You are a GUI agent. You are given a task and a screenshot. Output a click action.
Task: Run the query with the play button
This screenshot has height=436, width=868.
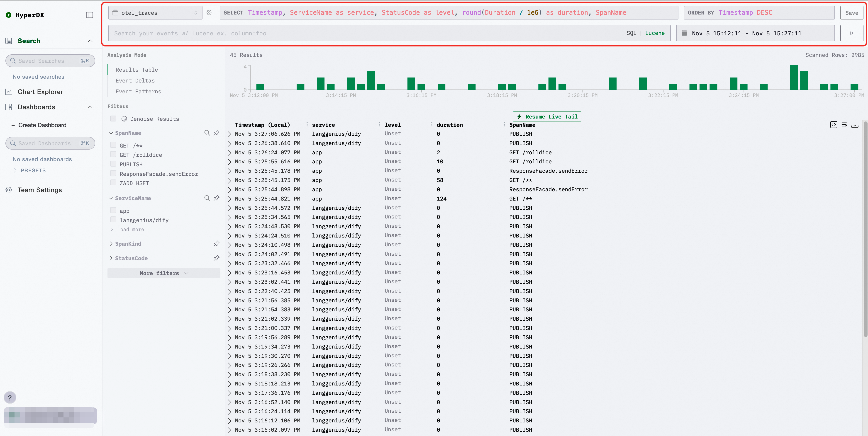pos(851,33)
